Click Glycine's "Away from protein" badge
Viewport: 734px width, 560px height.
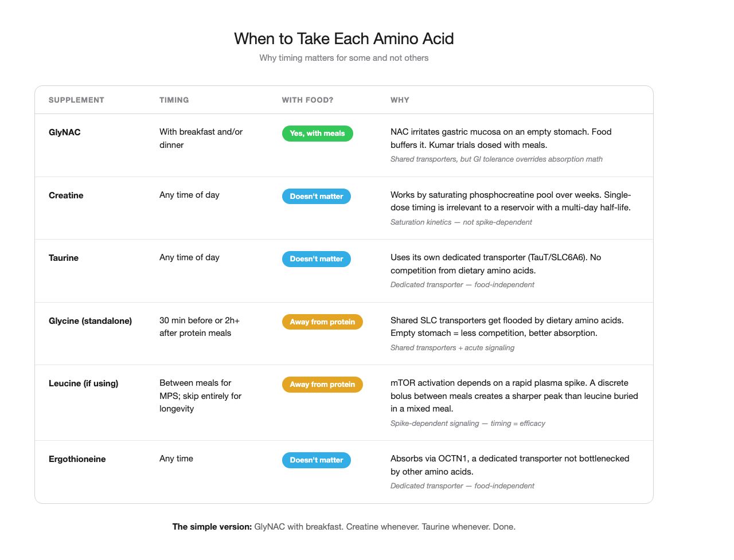click(322, 322)
